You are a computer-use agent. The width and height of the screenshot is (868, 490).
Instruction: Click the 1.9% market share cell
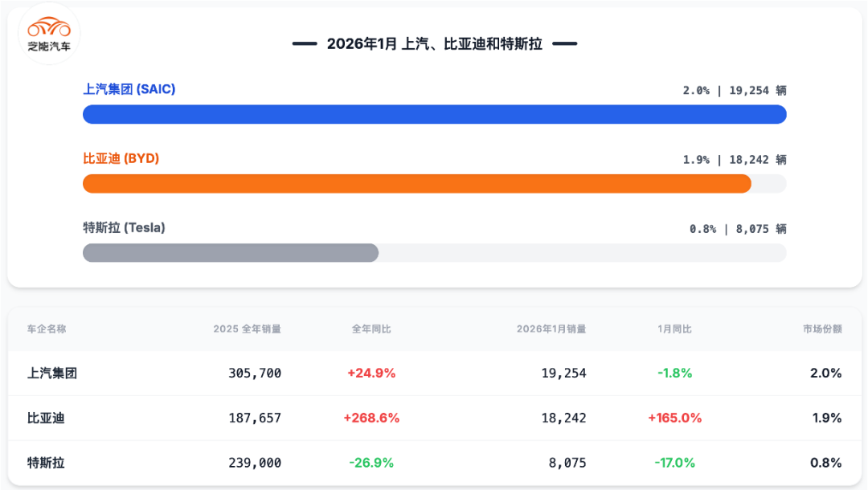(827, 418)
